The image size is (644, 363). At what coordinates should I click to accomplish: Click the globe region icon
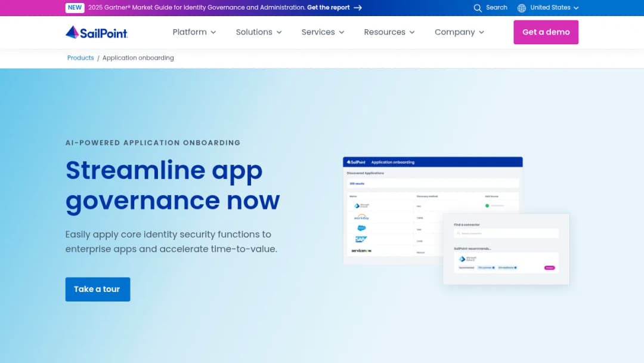522,8
